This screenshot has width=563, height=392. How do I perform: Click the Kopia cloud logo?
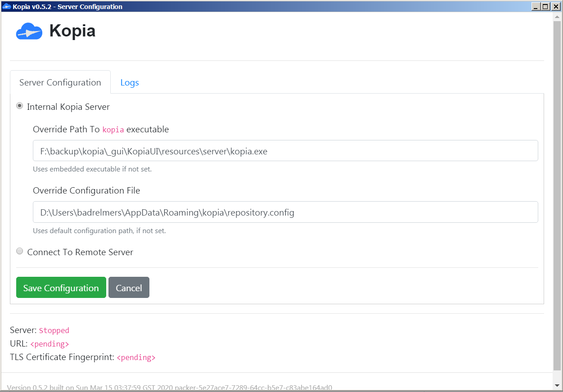coord(28,31)
